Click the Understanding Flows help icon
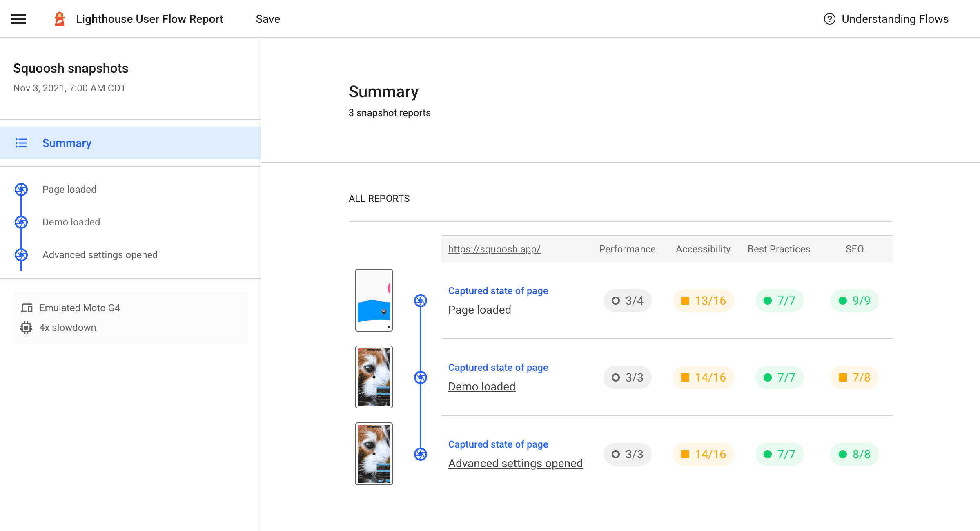 831,19
